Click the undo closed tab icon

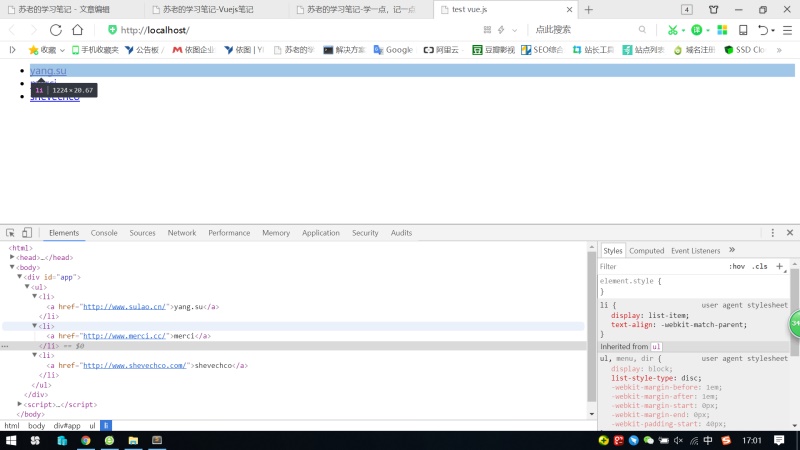763,30
